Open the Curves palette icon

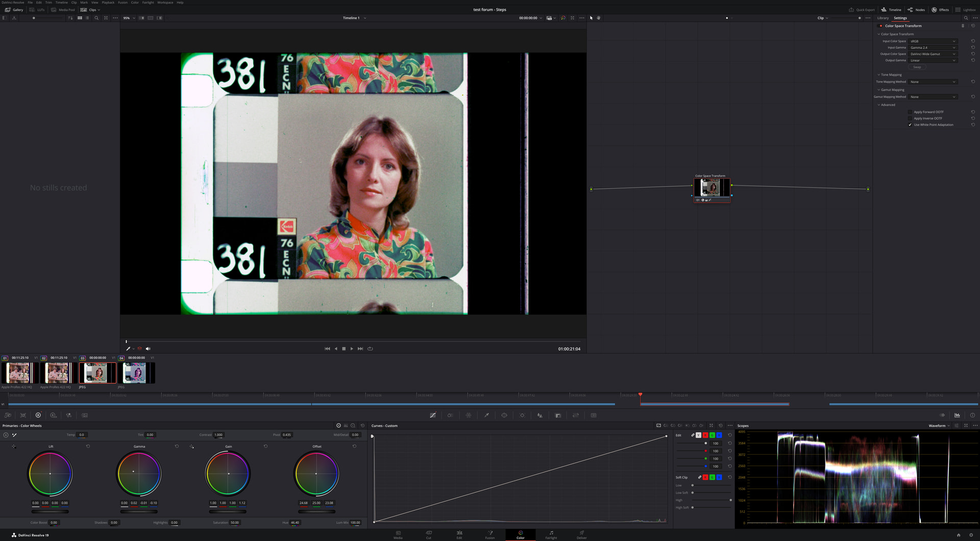point(433,415)
